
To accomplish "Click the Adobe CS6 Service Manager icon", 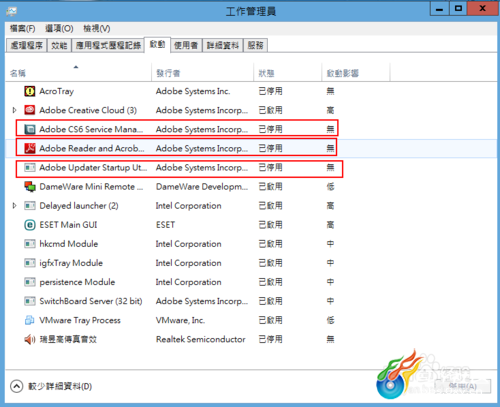I will 30,129.
